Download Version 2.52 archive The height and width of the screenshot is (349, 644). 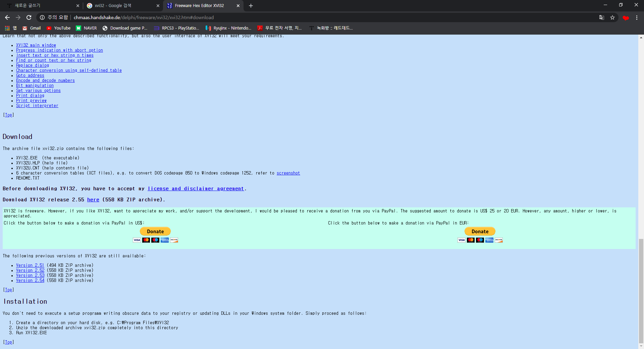[x=30, y=270]
